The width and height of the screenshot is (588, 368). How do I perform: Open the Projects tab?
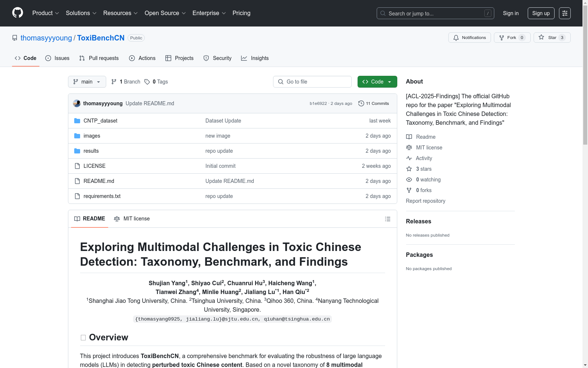[x=179, y=58]
